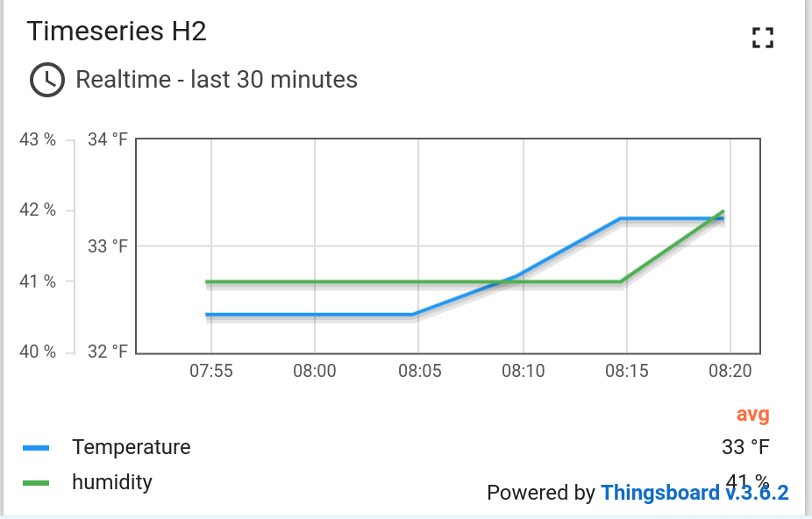Click the 07:55 time axis label
812x519 pixels.
[x=211, y=371]
